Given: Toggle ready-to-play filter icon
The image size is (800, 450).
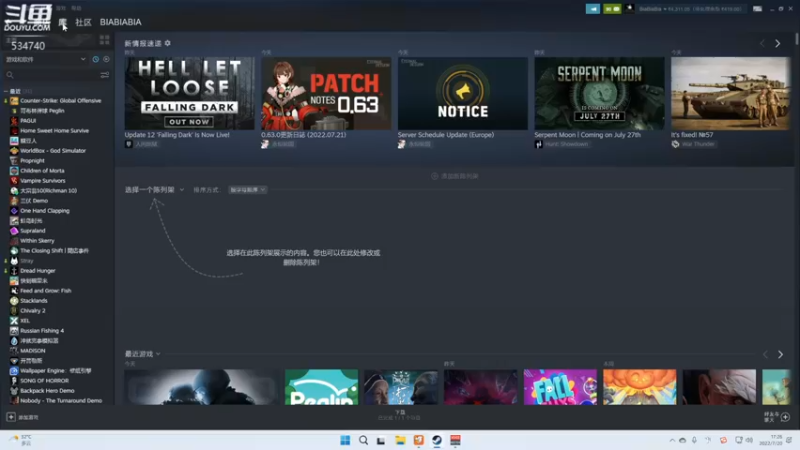Looking at the screenshot, I should pyautogui.click(x=106, y=59).
